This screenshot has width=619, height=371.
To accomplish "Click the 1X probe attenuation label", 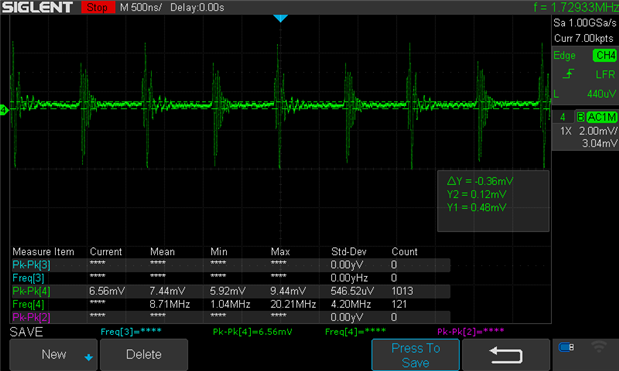I will click(x=566, y=131).
